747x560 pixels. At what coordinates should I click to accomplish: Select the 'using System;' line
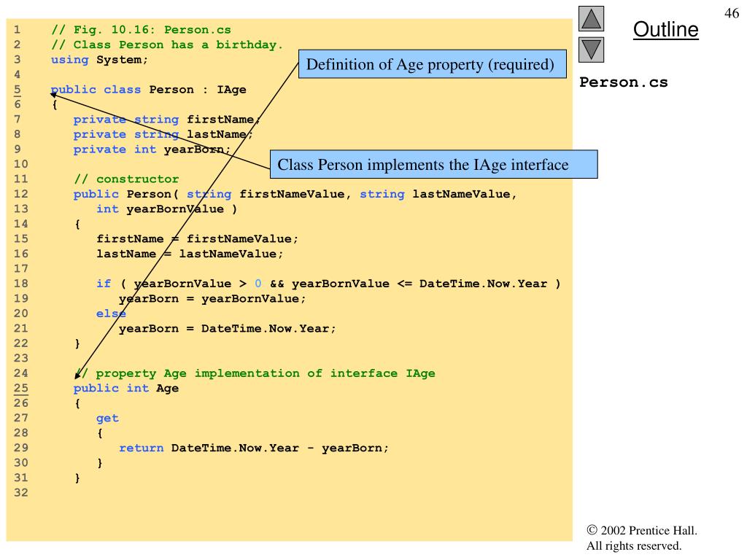(99, 60)
